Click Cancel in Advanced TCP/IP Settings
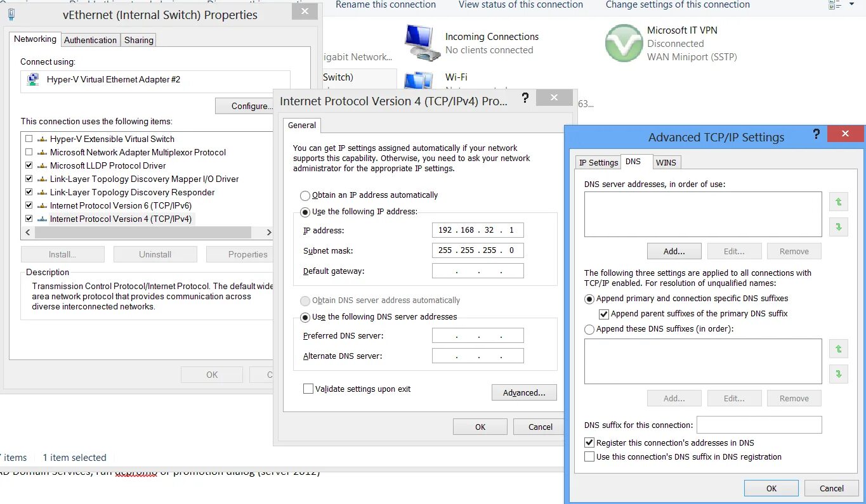866x504 pixels. (x=832, y=488)
